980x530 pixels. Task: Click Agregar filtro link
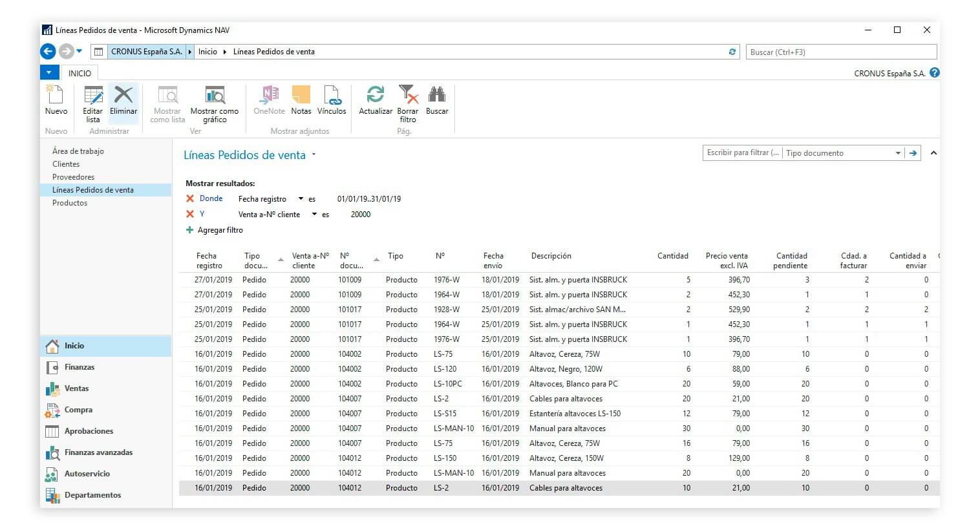[x=220, y=230]
